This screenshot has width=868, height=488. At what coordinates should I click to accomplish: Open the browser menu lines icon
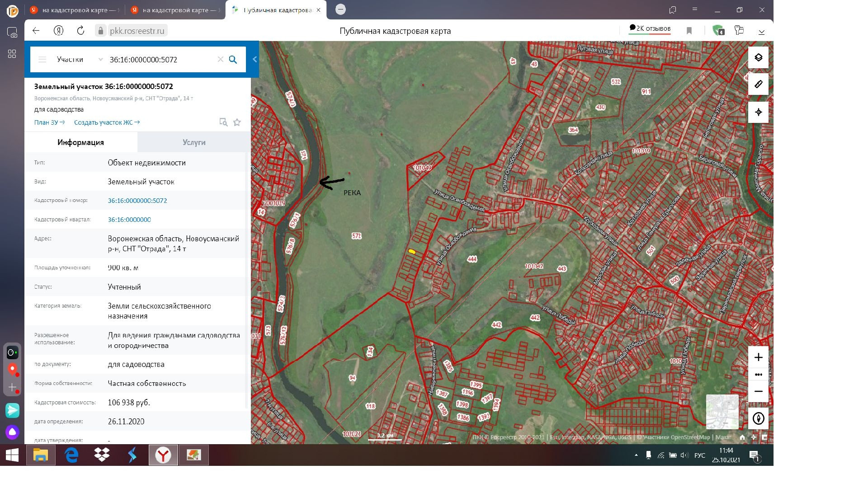(x=695, y=9)
